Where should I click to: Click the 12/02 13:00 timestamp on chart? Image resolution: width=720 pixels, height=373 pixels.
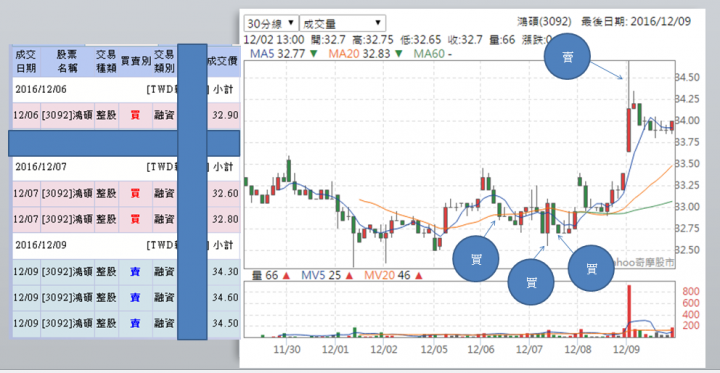coord(274,40)
